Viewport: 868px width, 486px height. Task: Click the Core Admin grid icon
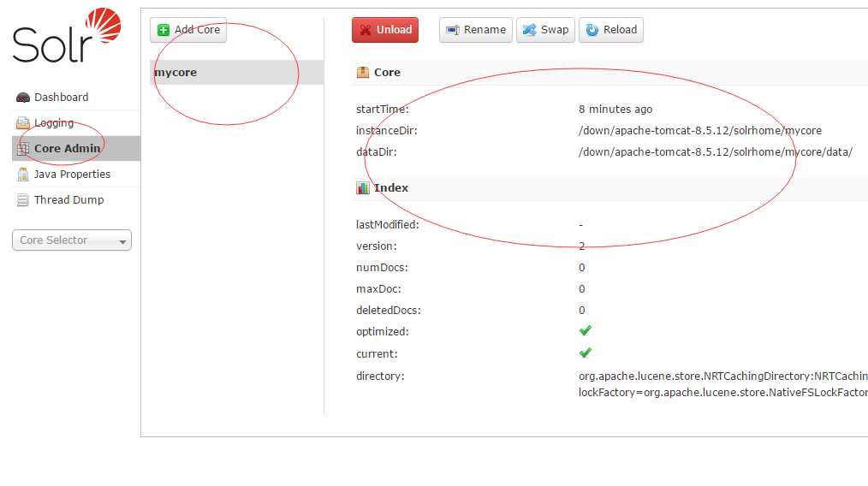23,148
